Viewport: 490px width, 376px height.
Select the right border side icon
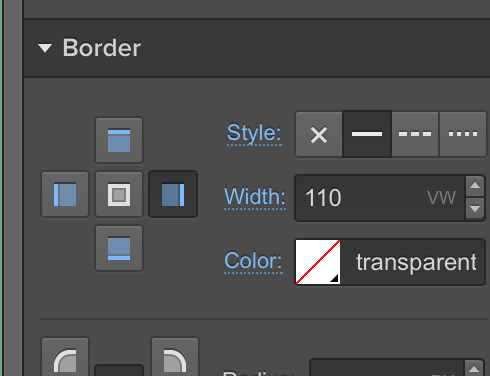[173, 194]
